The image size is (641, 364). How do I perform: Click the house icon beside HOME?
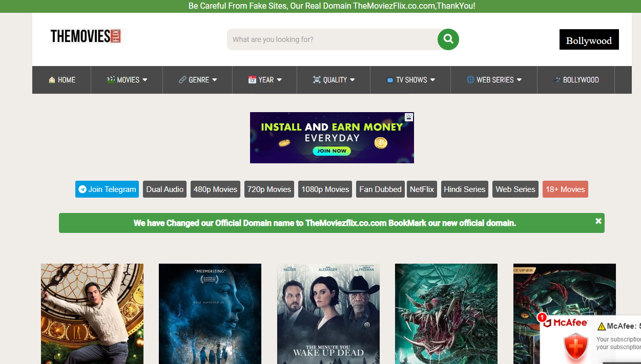(52, 80)
